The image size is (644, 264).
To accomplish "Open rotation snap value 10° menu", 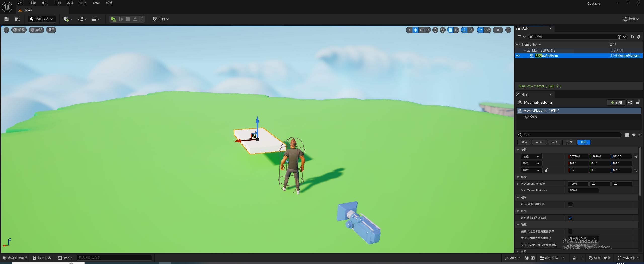I will coord(470,30).
